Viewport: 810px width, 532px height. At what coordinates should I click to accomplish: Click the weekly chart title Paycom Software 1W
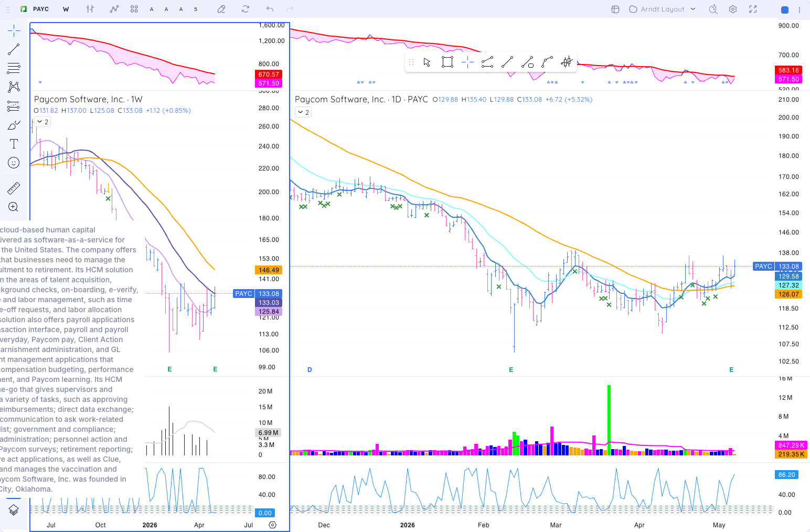(x=88, y=99)
